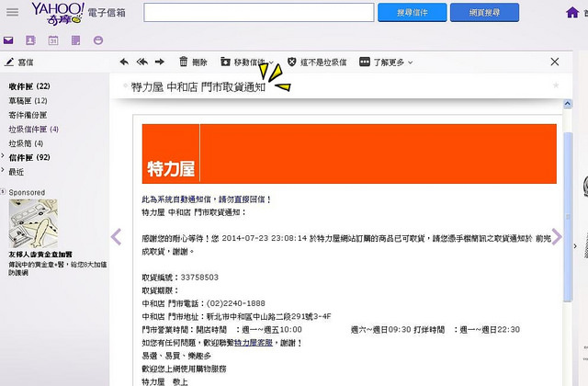
Task: Open the contacts icon
Action: 30,40
